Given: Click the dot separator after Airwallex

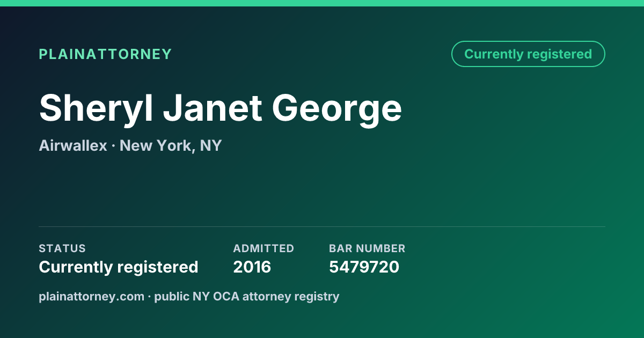Looking at the screenshot, I should tap(113, 146).
